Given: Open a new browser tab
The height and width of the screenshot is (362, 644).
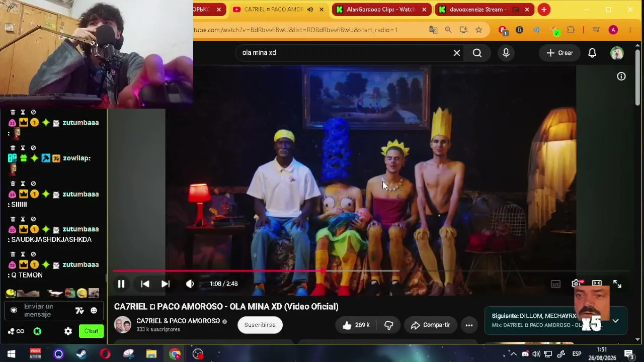Looking at the screenshot, I should [544, 10].
